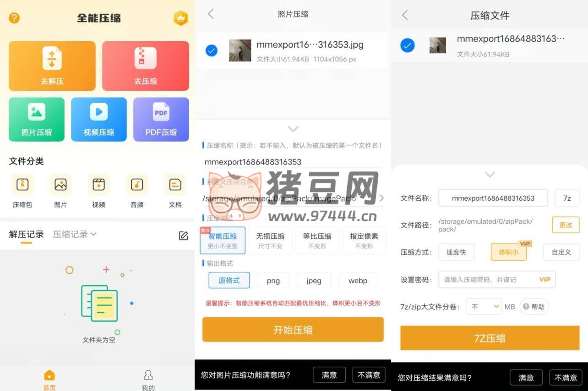Switch to the 我的 bottom tab
588x391 pixels.
click(148, 380)
